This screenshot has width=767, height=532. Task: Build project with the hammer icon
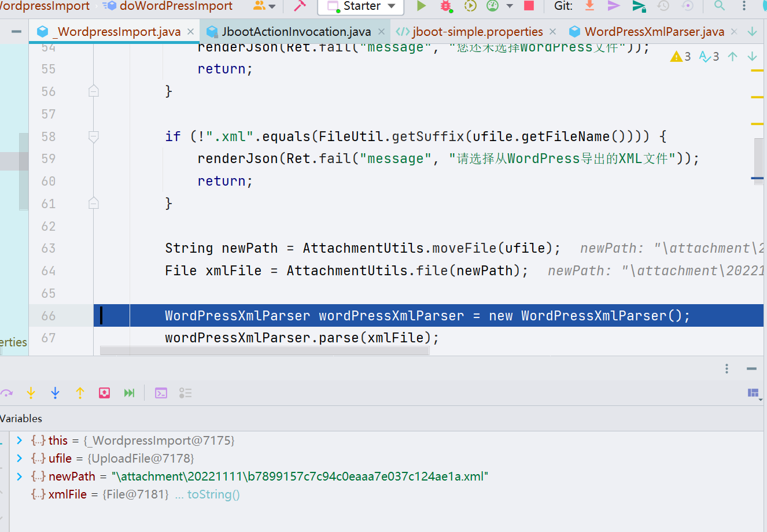(300, 6)
